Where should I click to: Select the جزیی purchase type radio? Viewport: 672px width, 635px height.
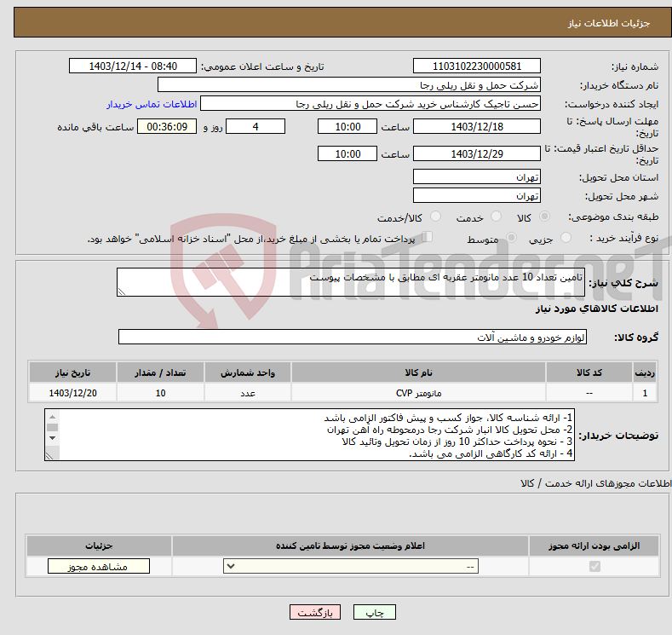coord(566,238)
